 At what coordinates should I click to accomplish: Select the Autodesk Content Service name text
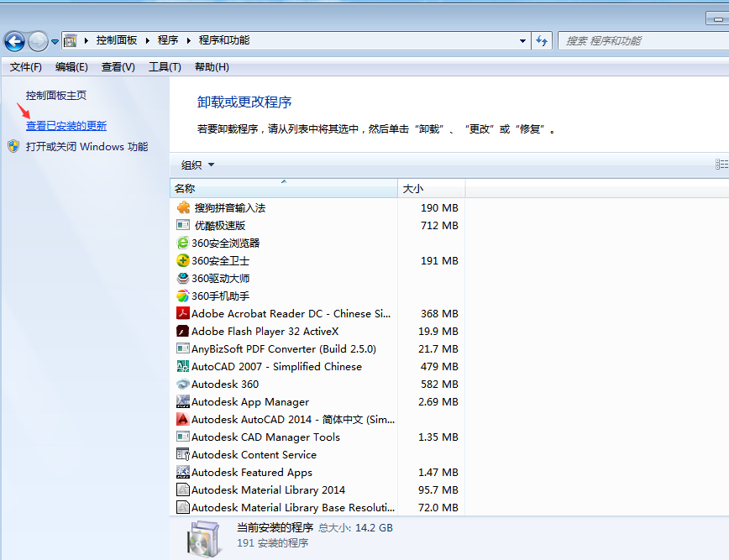point(254,454)
